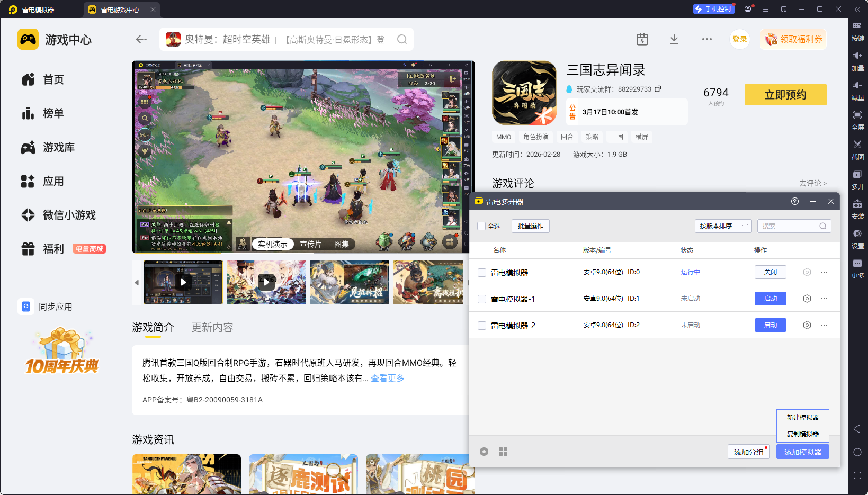Open the calendar check-in icon
This screenshot has height=495, width=868.
click(x=642, y=39)
